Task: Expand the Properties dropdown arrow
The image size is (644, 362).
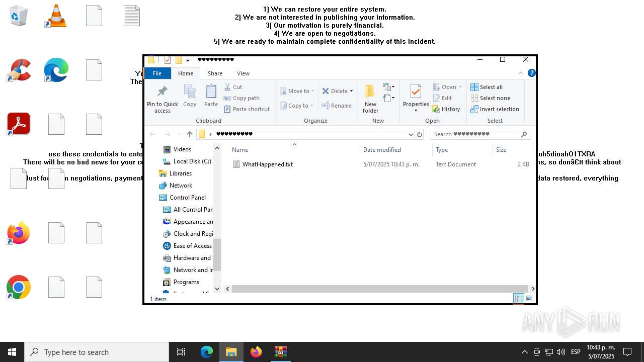Action: click(x=416, y=111)
